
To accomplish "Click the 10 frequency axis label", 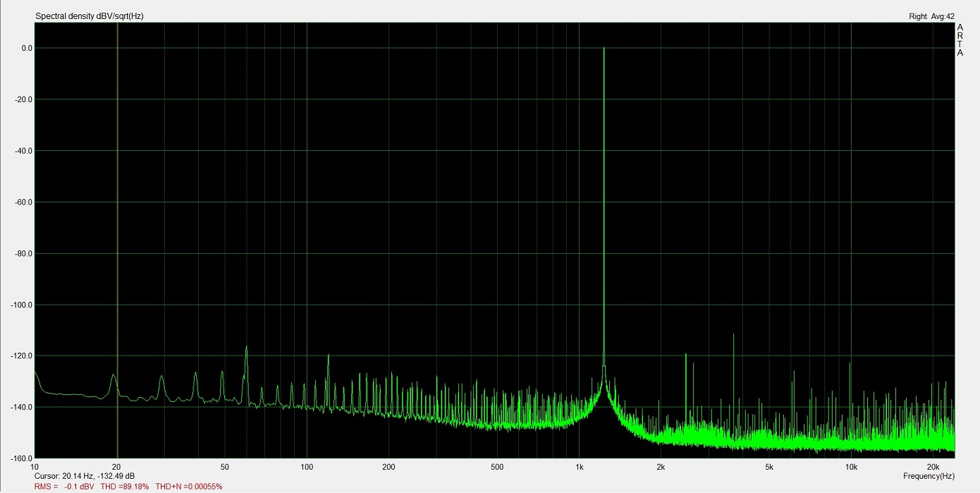I will click(35, 467).
